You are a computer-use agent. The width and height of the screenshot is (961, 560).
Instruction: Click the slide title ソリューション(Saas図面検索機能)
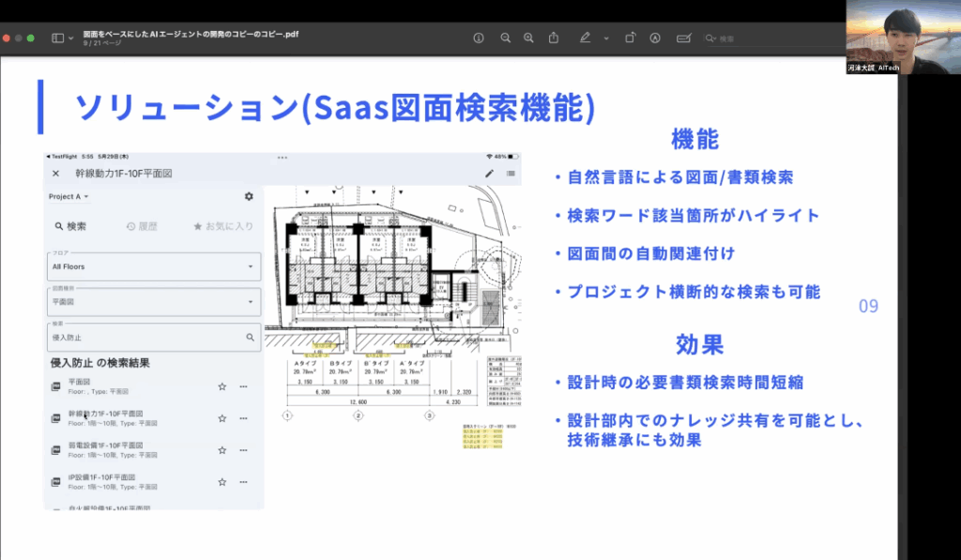coord(335,108)
